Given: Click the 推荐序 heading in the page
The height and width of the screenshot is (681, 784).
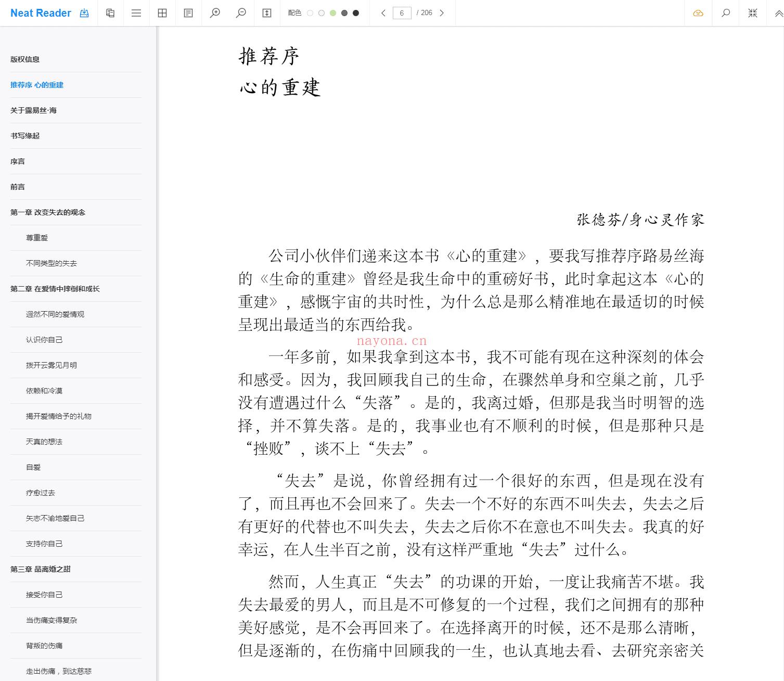Looking at the screenshot, I should point(269,56).
